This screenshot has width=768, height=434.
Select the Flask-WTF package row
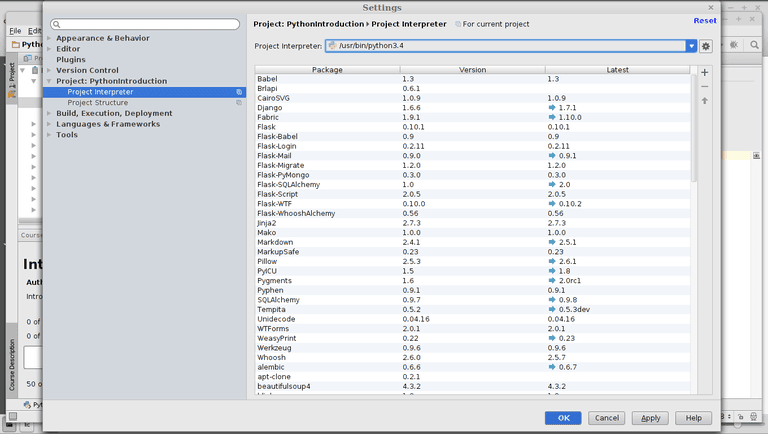(x=472, y=204)
